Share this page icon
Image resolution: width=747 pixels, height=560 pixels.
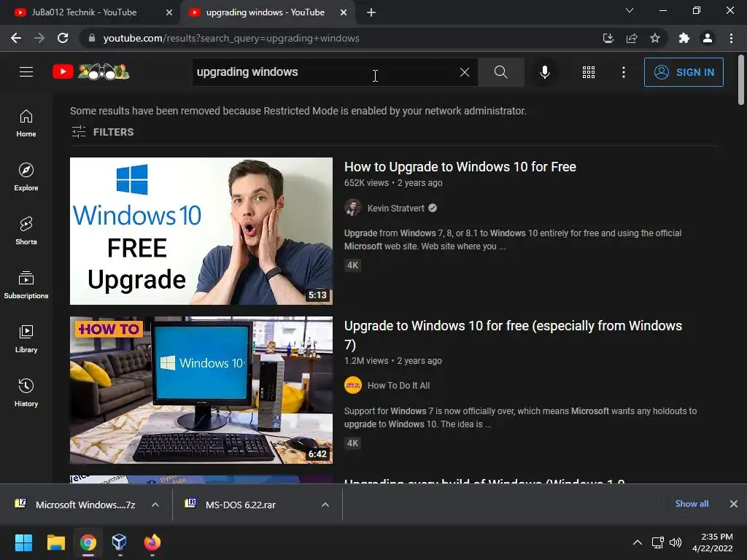pos(632,38)
